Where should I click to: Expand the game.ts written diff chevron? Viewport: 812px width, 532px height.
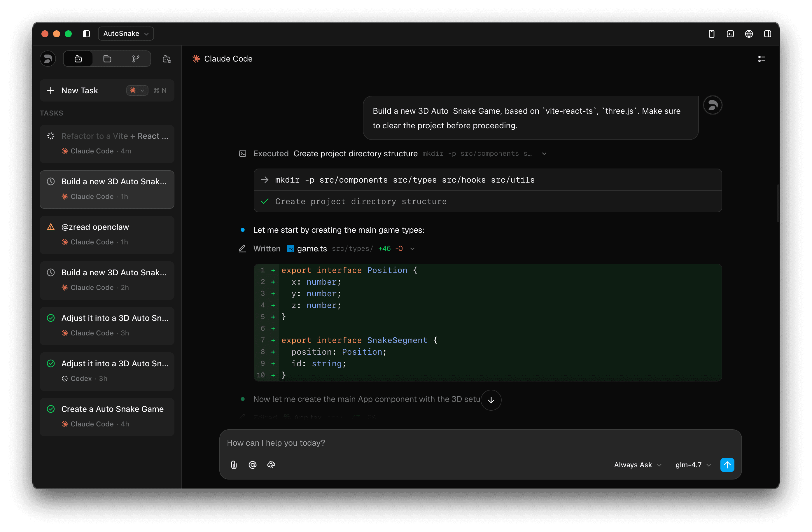coord(412,249)
